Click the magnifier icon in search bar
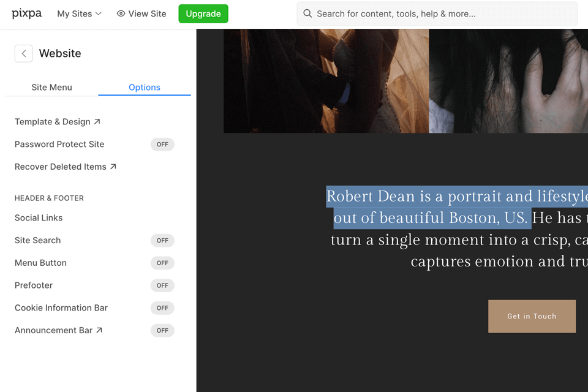Screen dimensions: 588x392 click(307, 13)
